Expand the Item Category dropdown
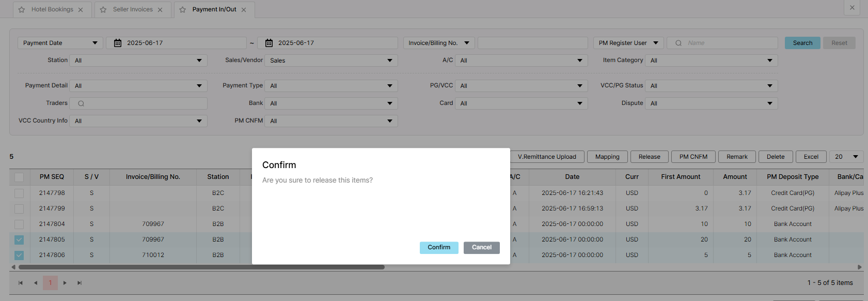 pyautogui.click(x=712, y=61)
